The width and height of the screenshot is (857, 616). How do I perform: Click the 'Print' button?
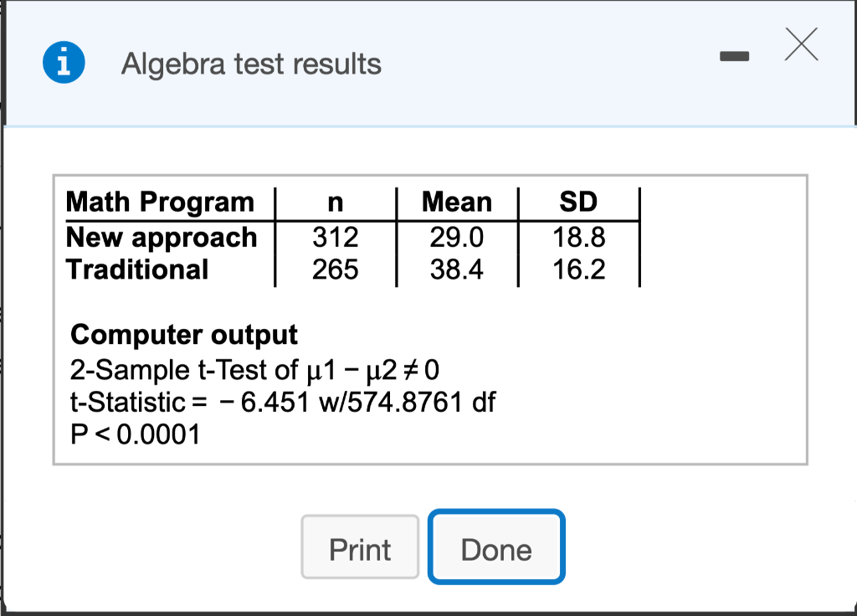click(360, 548)
